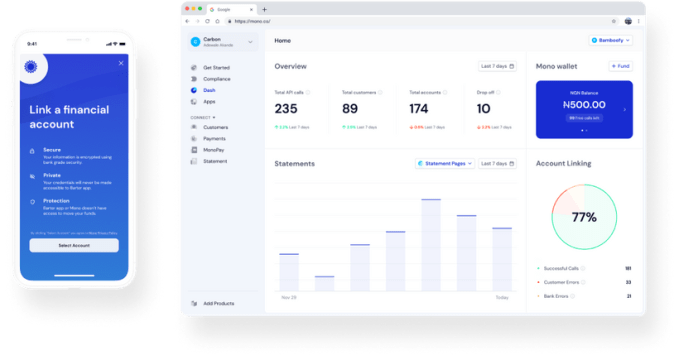Click the 77% account linking donut chart
The height and width of the screenshot is (360, 679).
584,217
